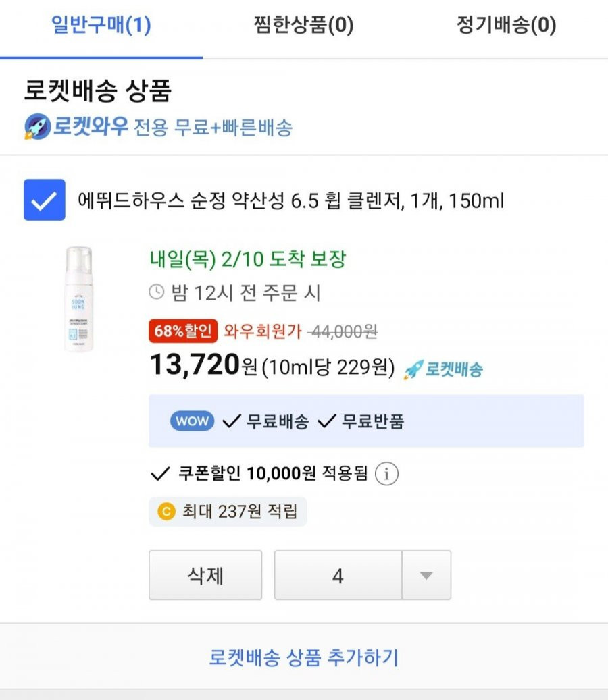Click 로켓배송 상품 추가하기 link
The height and width of the screenshot is (700, 608).
pos(304,657)
